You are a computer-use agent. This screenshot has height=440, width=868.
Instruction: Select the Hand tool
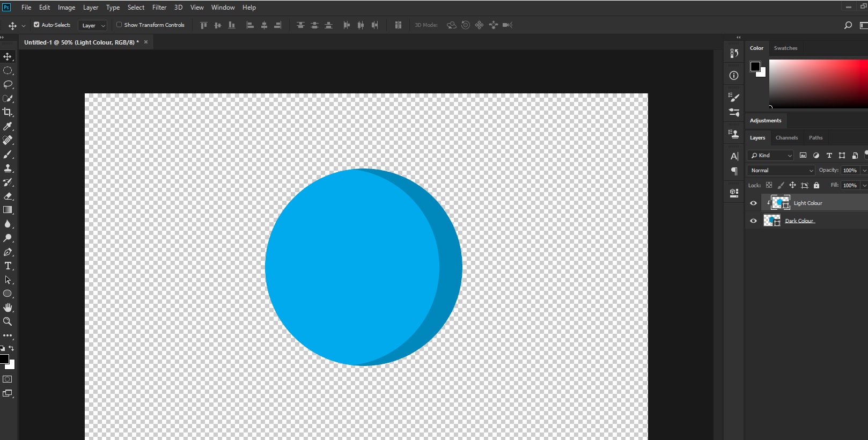(x=8, y=307)
